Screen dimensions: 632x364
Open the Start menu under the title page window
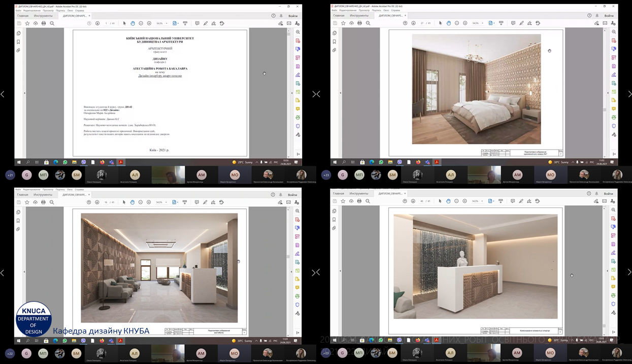(x=19, y=162)
